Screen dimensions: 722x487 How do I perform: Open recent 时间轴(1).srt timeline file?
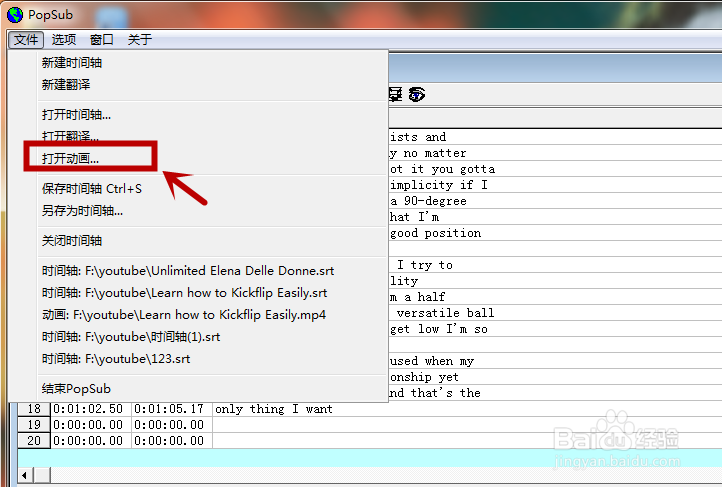click(131, 337)
